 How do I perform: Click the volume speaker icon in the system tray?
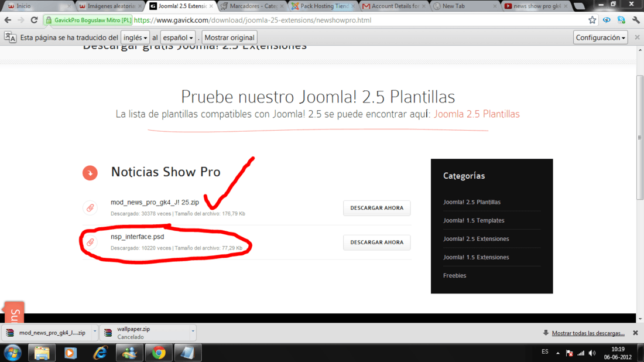point(592,353)
